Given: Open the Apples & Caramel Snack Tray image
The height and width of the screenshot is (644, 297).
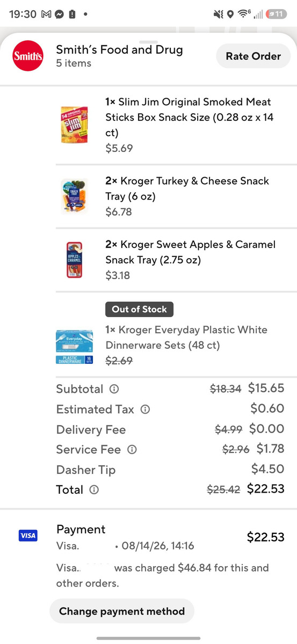Looking at the screenshot, I should point(74,260).
